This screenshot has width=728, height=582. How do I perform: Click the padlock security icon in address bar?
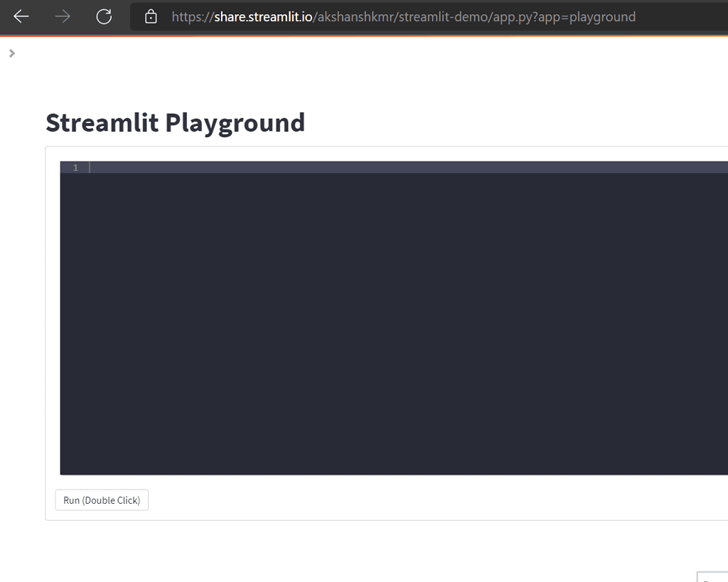[150, 16]
